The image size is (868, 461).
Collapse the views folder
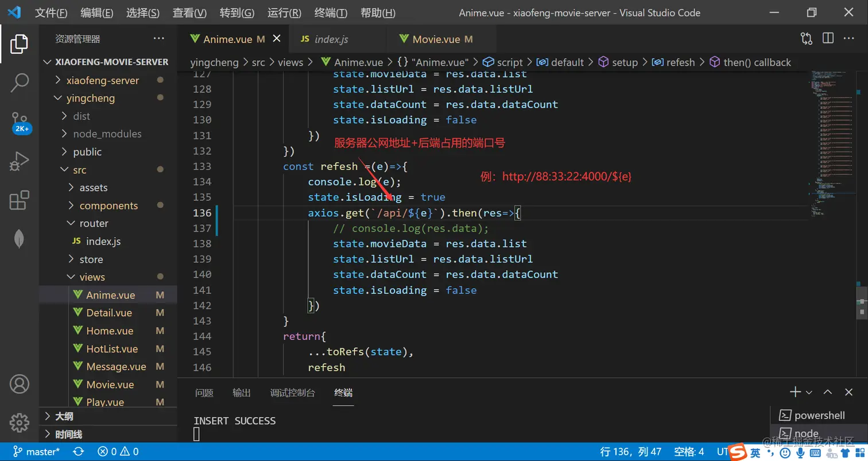coord(108,277)
